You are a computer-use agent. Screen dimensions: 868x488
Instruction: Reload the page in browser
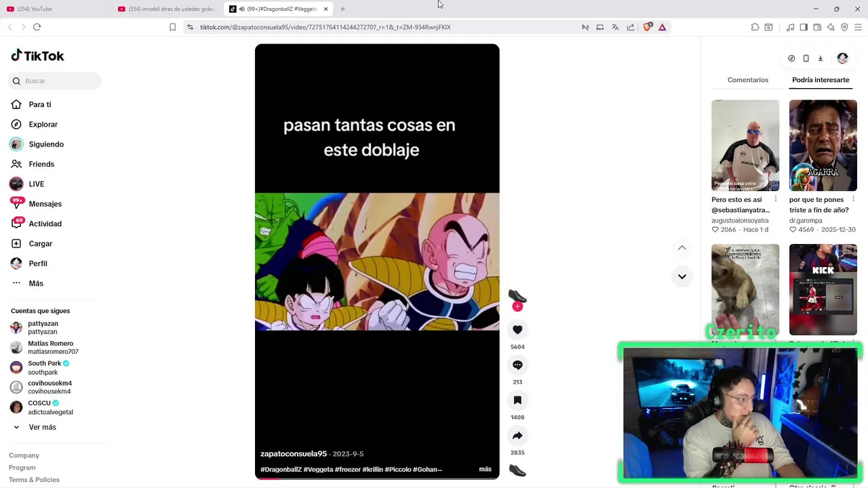[x=37, y=27]
